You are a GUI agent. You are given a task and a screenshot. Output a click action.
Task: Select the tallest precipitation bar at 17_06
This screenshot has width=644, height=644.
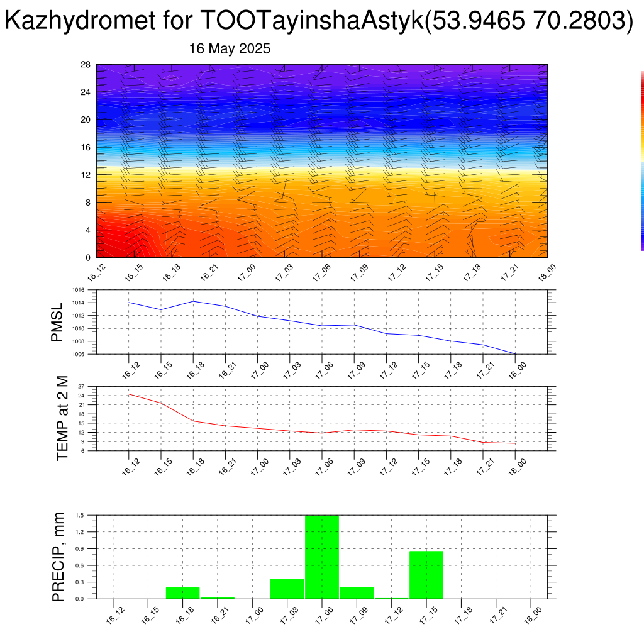322,557
